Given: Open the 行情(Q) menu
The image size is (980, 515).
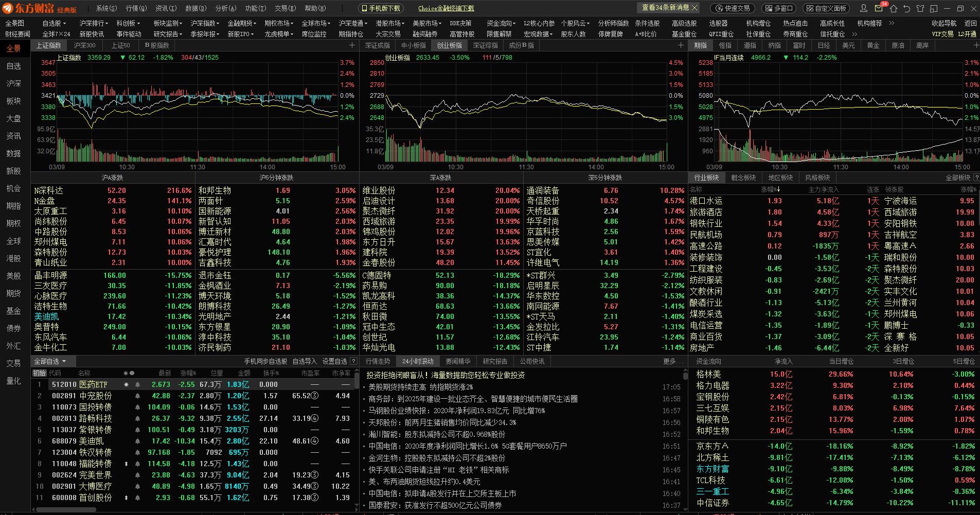Looking at the screenshot, I should pos(136,8).
